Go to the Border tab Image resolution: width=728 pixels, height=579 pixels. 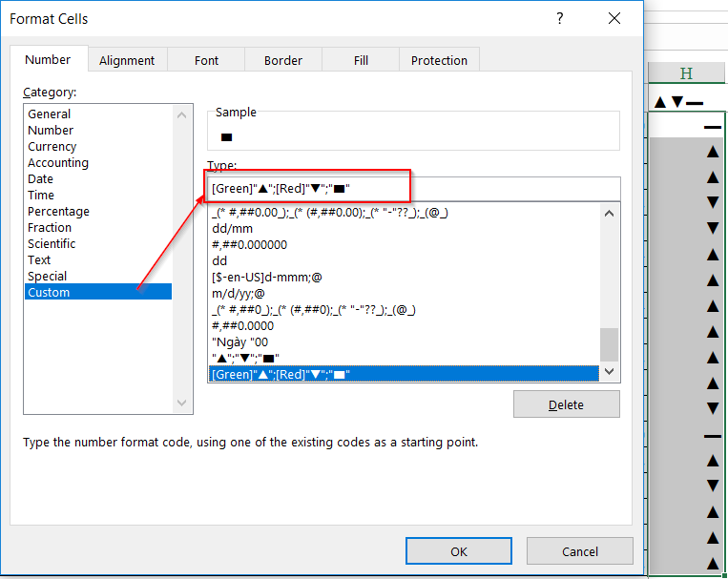(283, 60)
